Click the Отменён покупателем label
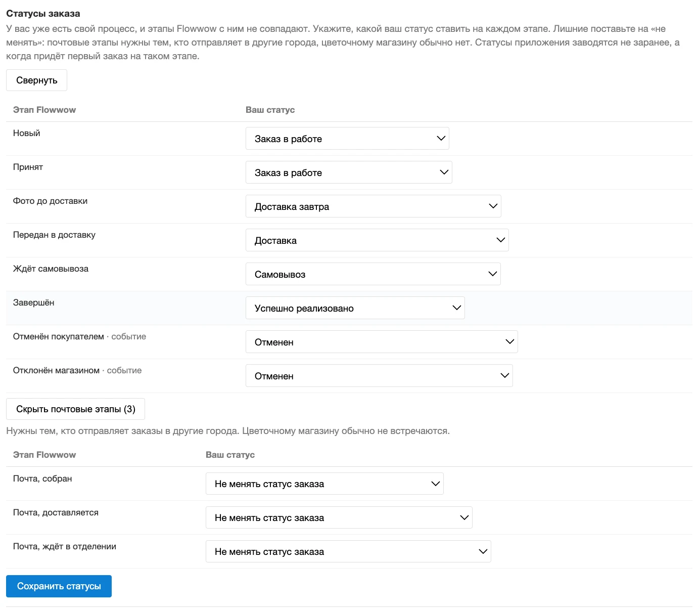The height and width of the screenshot is (609, 700). pyautogui.click(x=59, y=336)
